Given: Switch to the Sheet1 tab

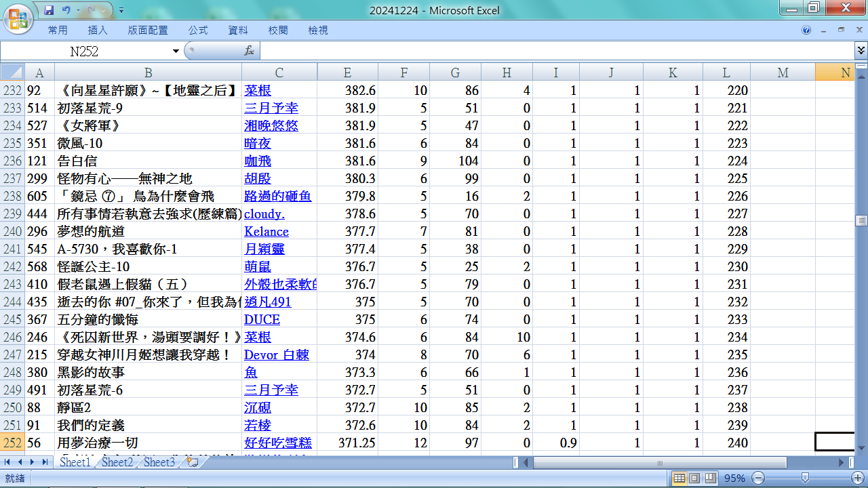Looking at the screenshot, I should pyautogui.click(x=75, y=462).
